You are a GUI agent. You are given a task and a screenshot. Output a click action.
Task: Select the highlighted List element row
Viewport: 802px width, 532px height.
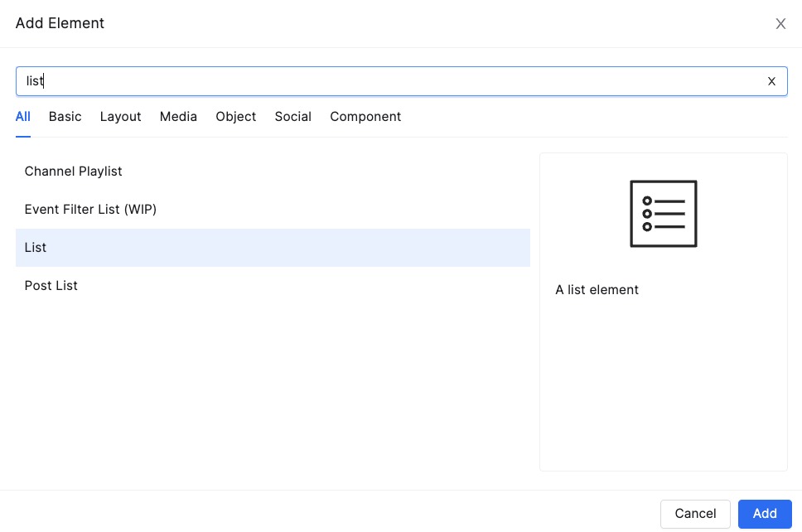273,248
